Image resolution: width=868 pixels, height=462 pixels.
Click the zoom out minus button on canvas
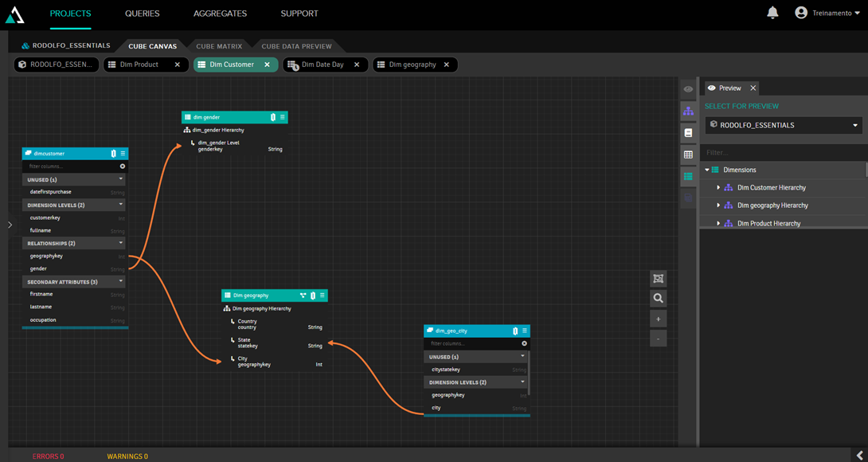tap(658, 339)
